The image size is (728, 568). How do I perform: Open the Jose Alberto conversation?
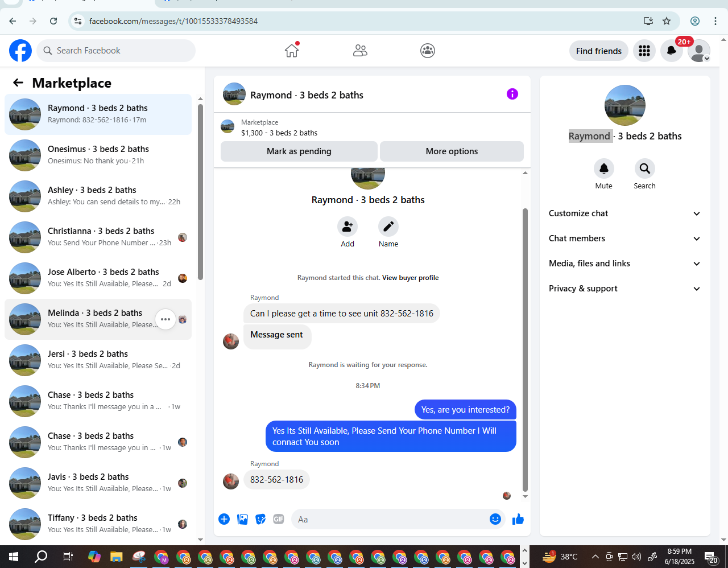click(98, 278)
